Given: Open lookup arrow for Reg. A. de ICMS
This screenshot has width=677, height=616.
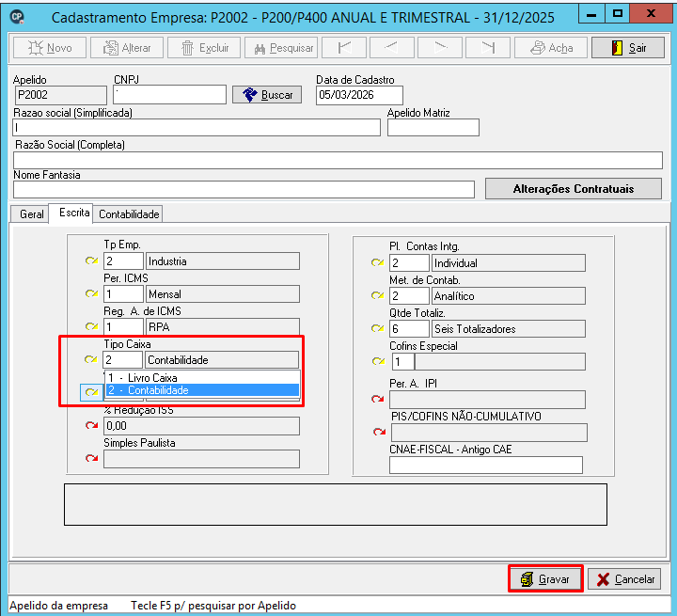Looking at the screenshot, I should click(91, 326).
